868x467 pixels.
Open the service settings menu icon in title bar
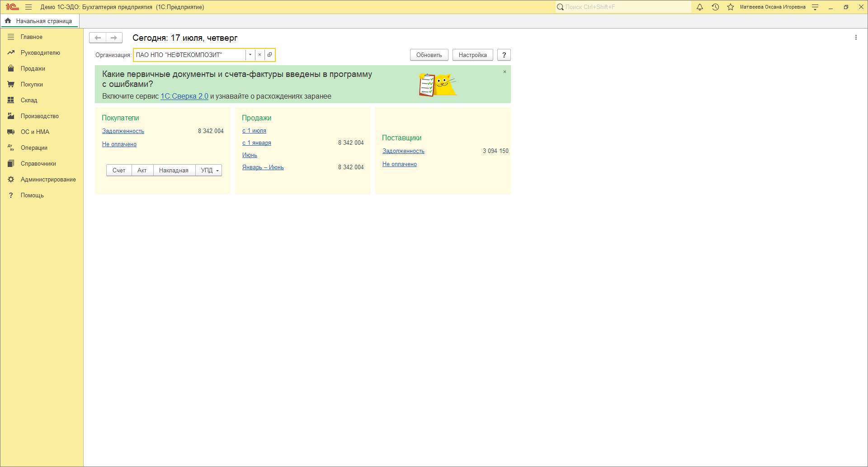[x=815, y=7]
